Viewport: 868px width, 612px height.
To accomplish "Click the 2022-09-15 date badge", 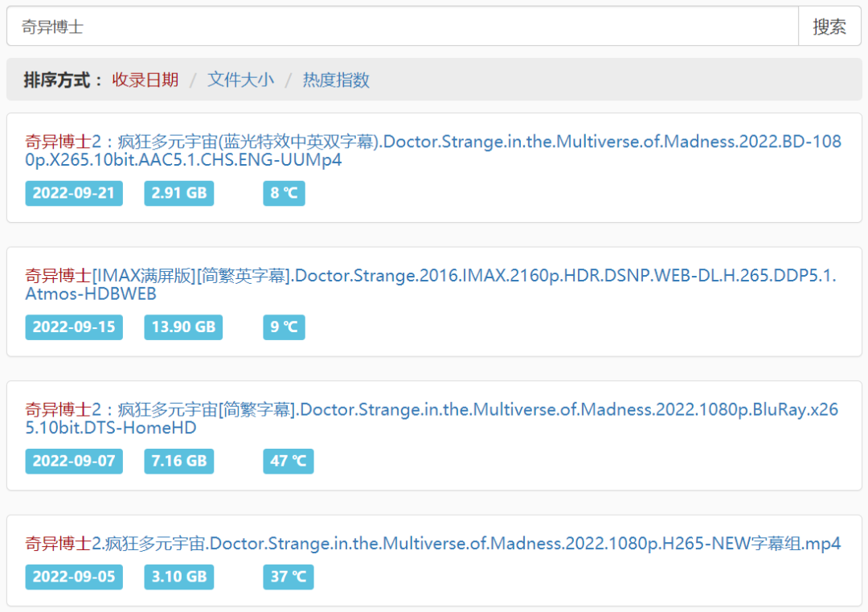I will pyautogui.click(x=74, y=327).
